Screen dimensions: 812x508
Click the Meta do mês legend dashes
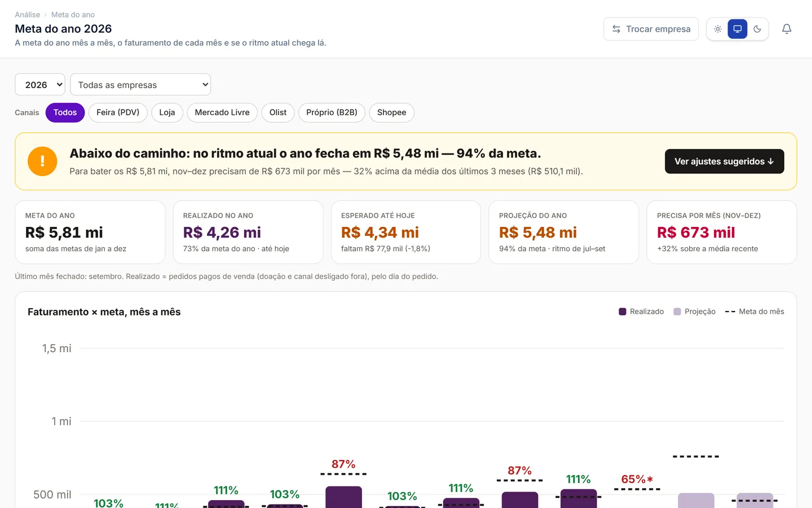point(730,312)
